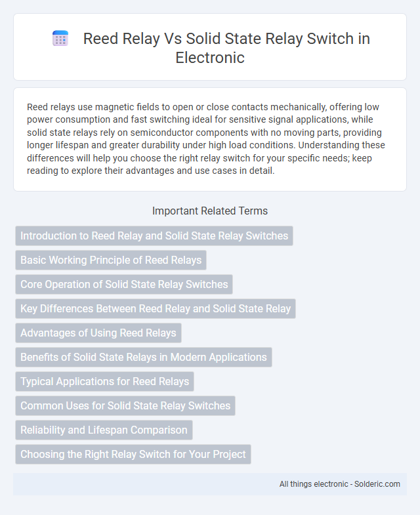This screenshot has width=420, height=515.
Task: Click the Important Related Terms heading
Action: (x=210, y=211)
